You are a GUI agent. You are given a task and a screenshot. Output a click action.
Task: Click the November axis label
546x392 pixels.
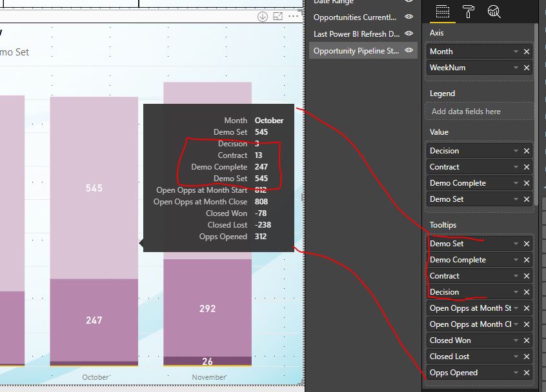click(x=209, y=377)
